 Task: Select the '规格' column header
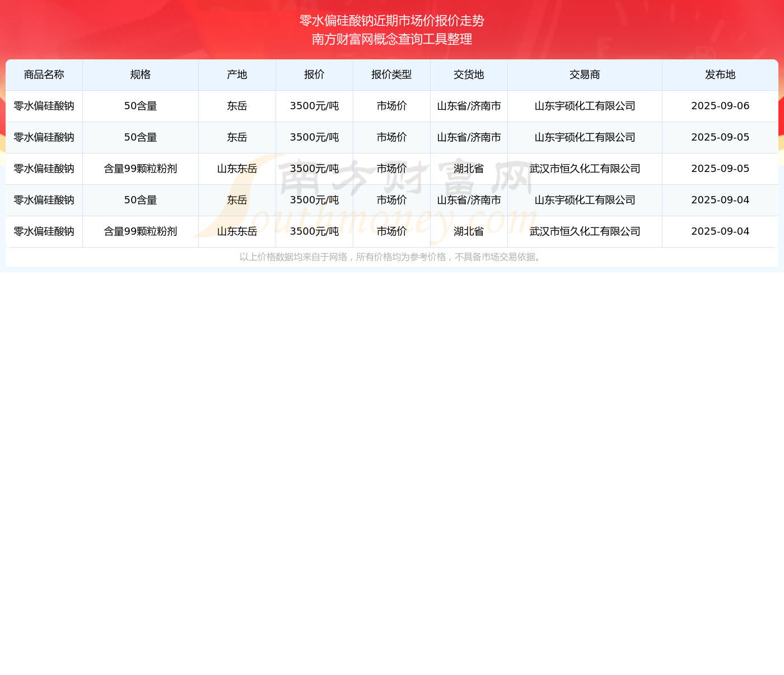[x=141, y=75]
